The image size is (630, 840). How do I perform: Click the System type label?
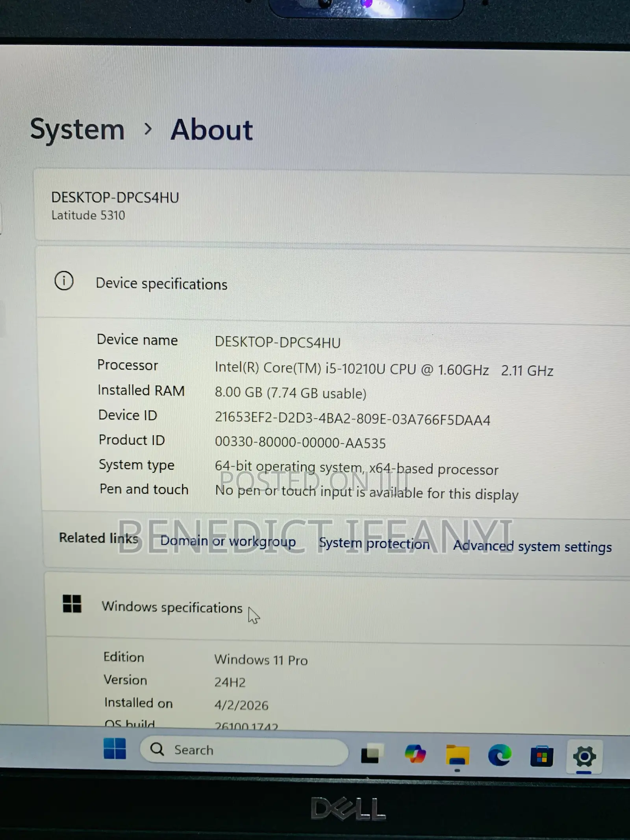(136, 465)
